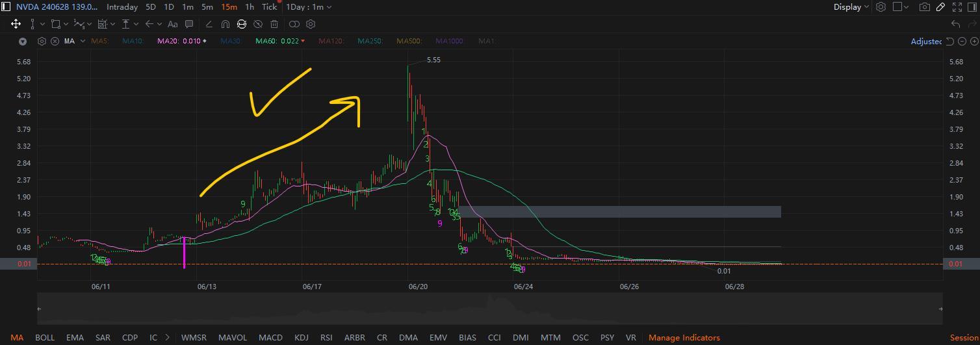Redo the drawing action
980x345 pixels.
tap(973, 24)
